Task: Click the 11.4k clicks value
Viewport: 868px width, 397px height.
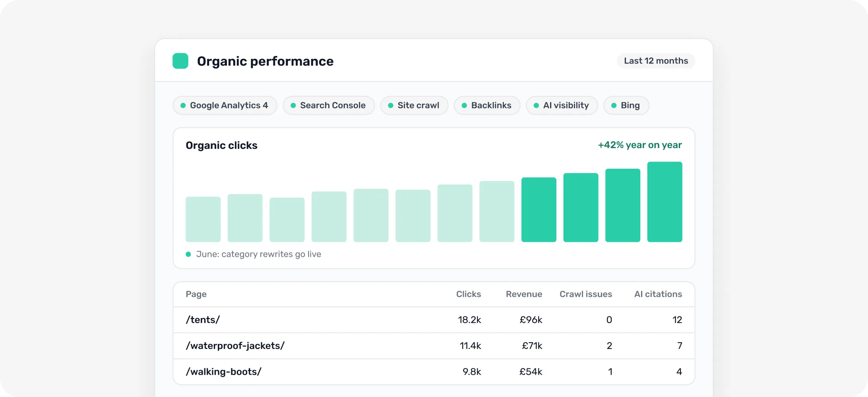Action: (470, 346)
